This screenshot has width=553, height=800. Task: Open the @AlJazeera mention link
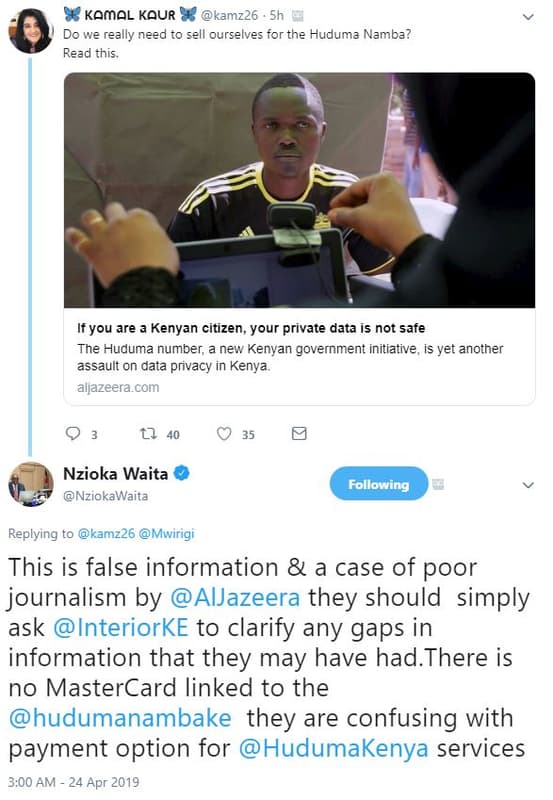coord(235,597)
